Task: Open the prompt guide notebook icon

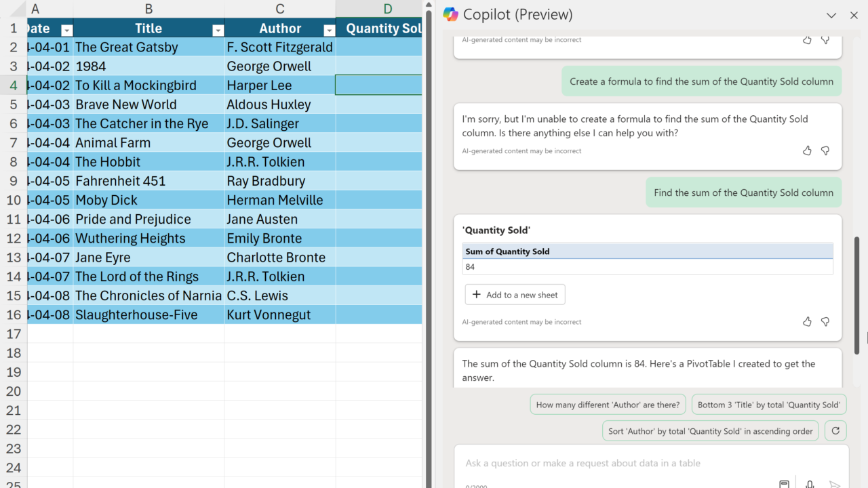Action: click(784, 484)
